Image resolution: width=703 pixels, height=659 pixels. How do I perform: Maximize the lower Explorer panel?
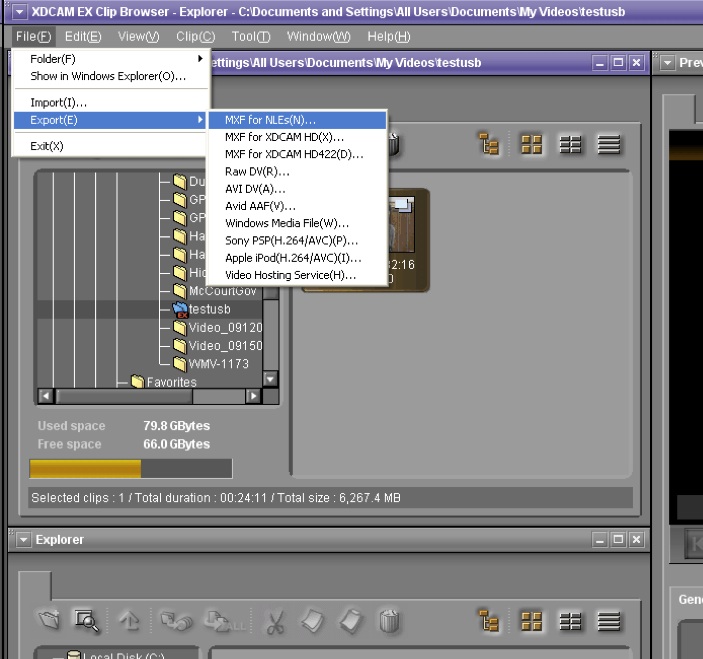tap(618, 540)
